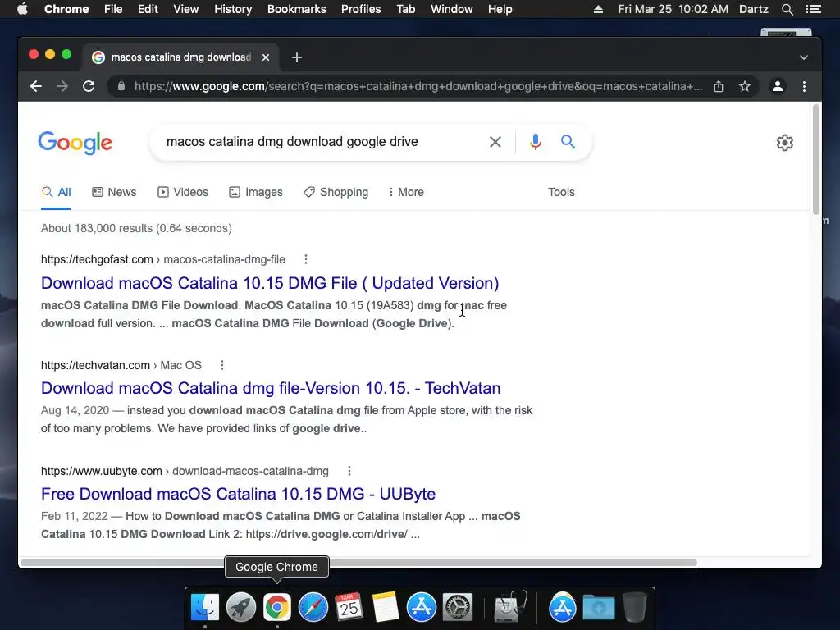Open the options dots beside techvatan.com
The height and width of the screenshot is (630, 840).
click(222, 365)
